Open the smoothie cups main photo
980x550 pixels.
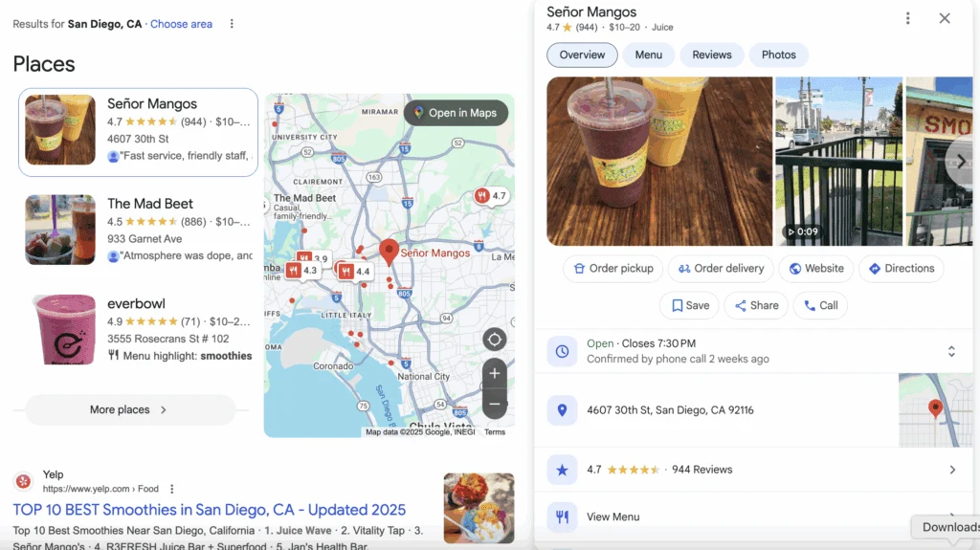(659, 162)
